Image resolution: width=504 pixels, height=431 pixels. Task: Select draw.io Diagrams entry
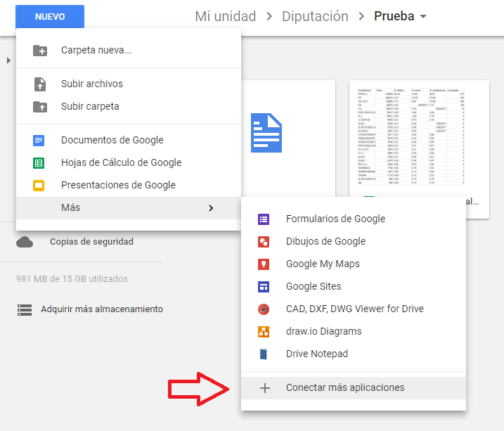pyautogui.click(x=354, y=331)
